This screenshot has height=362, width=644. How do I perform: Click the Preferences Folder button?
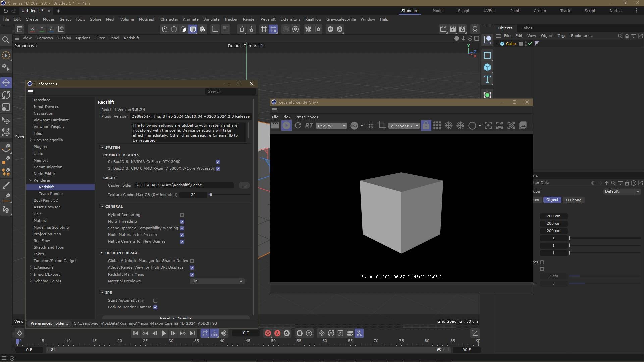pyautogui.click(x=49, y=323)
